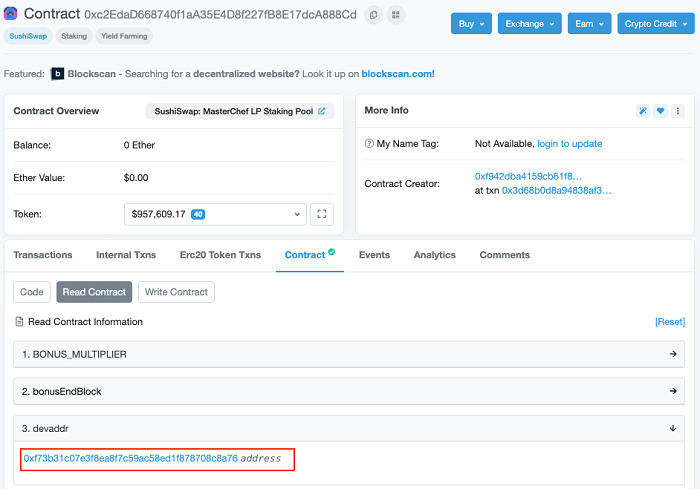Click the login to update link

569,144
